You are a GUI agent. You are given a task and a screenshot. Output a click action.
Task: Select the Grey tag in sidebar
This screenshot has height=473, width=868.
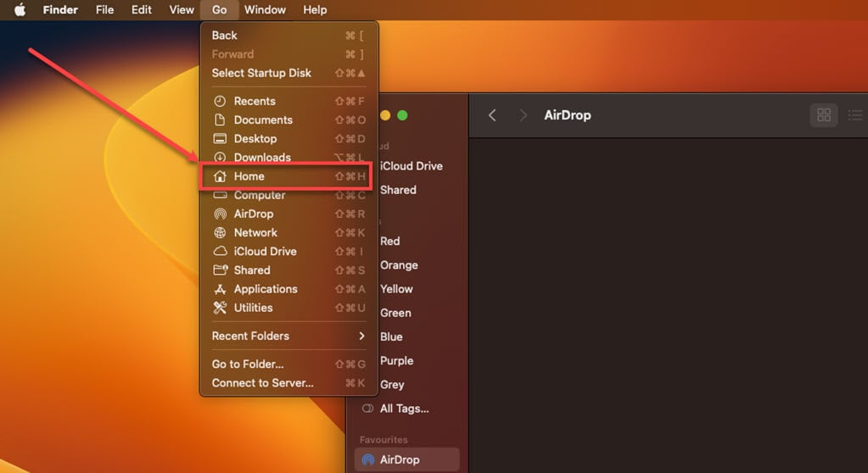(x=392, y=385)
